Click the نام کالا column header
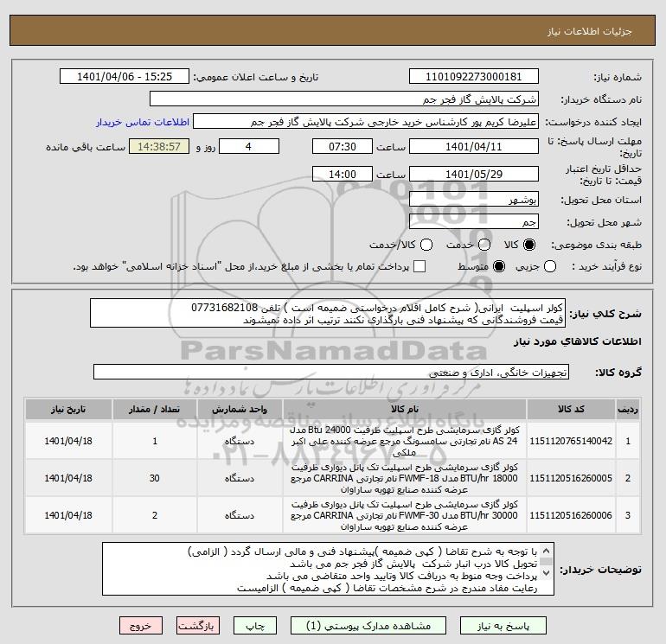Image resolution: width=666 pixels, height=644 pixels. coord(405,409)
